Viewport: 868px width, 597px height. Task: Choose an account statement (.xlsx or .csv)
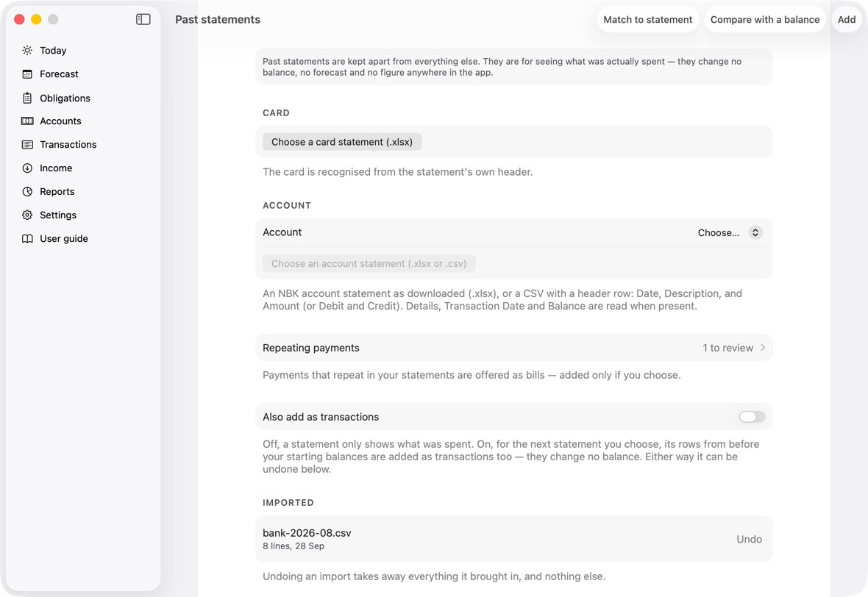click(369, 264)
